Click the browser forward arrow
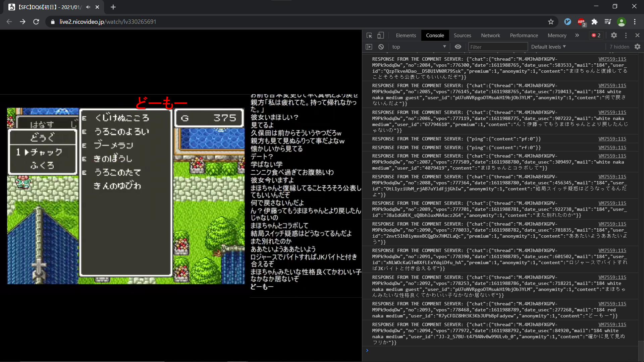 click(22, 22)
